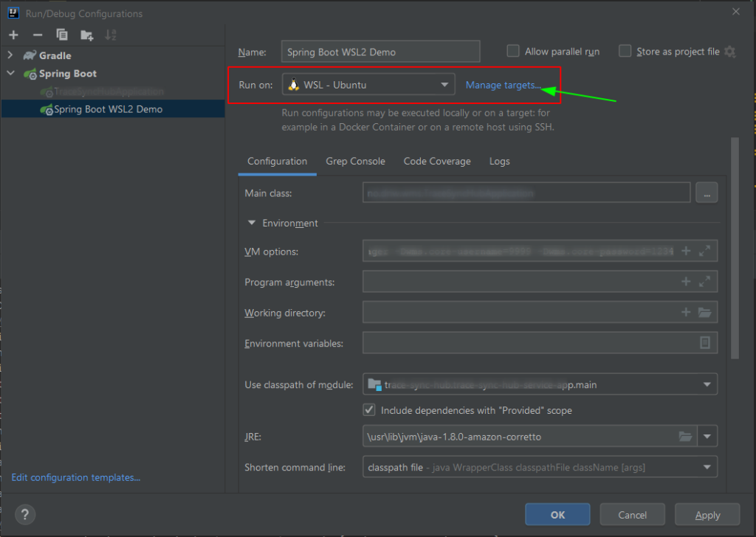Open Edit configuration templates link

tap(76, 477)
